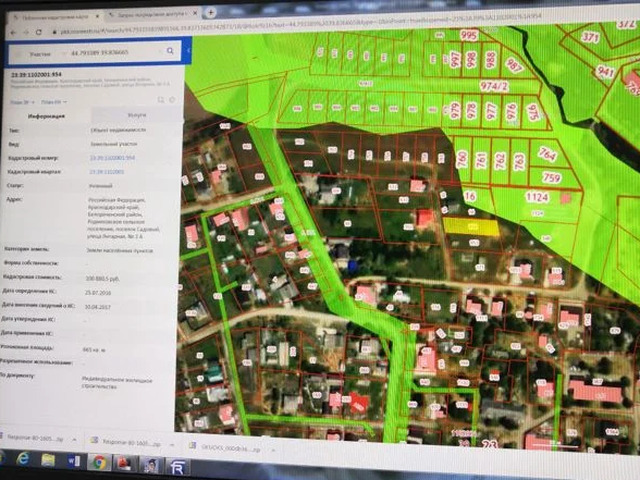
Task: Close the second browser tab
Action: tap(195, 13)
